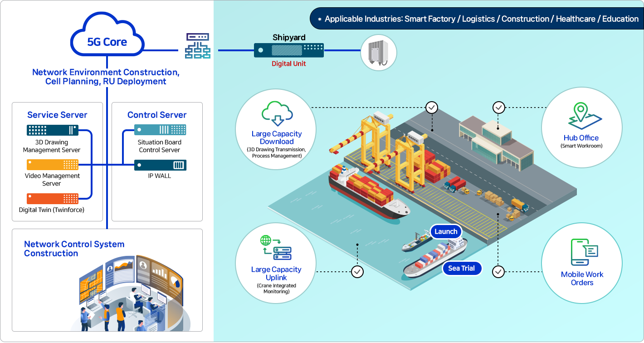The height and width of the screenshot is (343, 644).
Task: Select the Shipyard label
Action: pyautogui.click(x=289, y=37)
